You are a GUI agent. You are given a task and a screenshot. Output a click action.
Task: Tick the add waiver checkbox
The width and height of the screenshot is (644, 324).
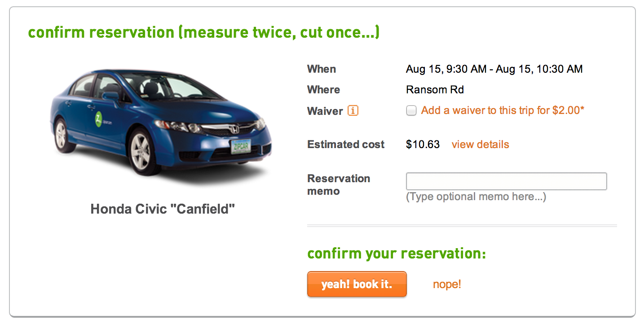pyautogui.click(x=411, y=111)
